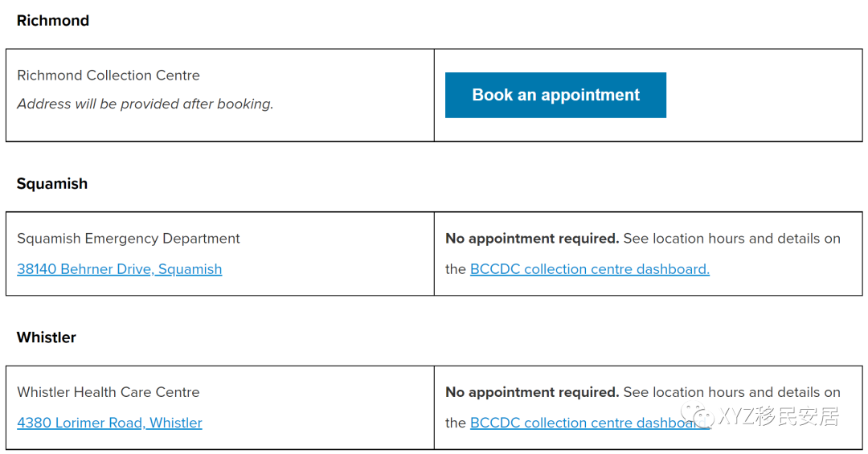The image size is (868, 454).
Task: Click the Squamish section heading
Action: [x=52, y=184]
